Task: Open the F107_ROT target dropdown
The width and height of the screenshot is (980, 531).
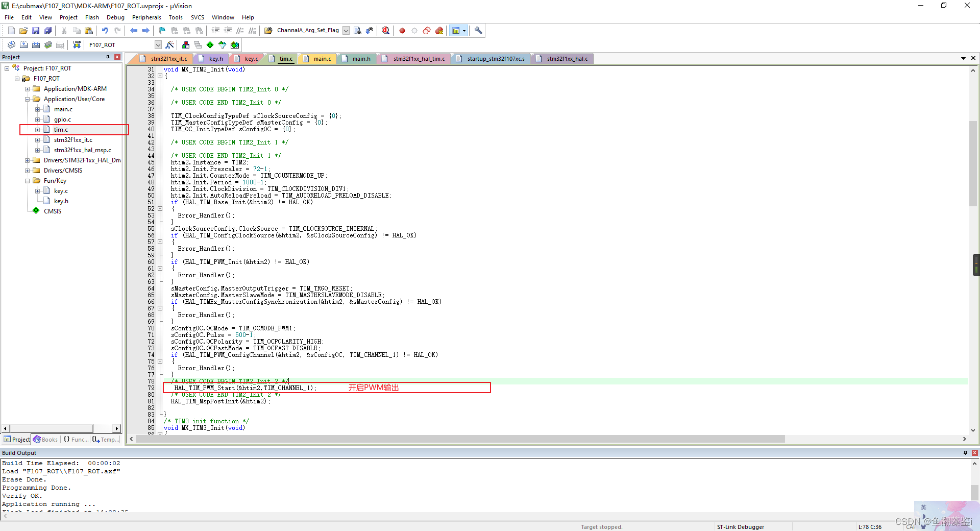Action: (158, 44)
